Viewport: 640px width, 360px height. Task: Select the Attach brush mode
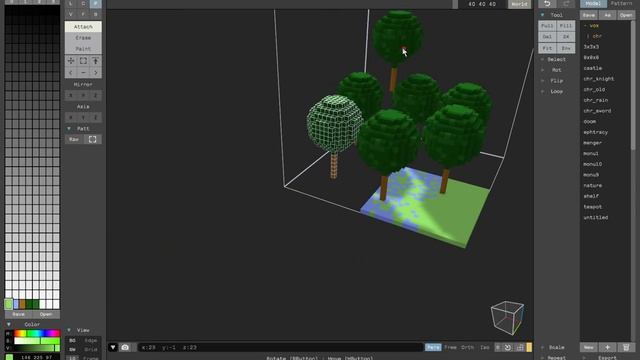(x=83, y=27)
